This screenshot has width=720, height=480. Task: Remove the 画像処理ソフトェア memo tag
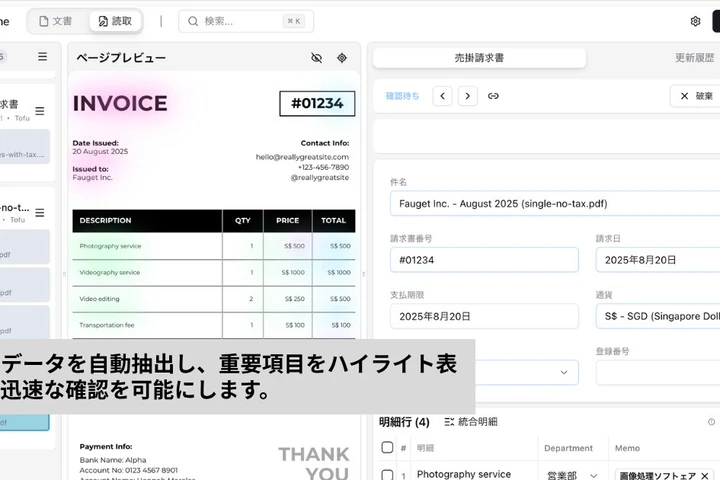pos(705,476)
